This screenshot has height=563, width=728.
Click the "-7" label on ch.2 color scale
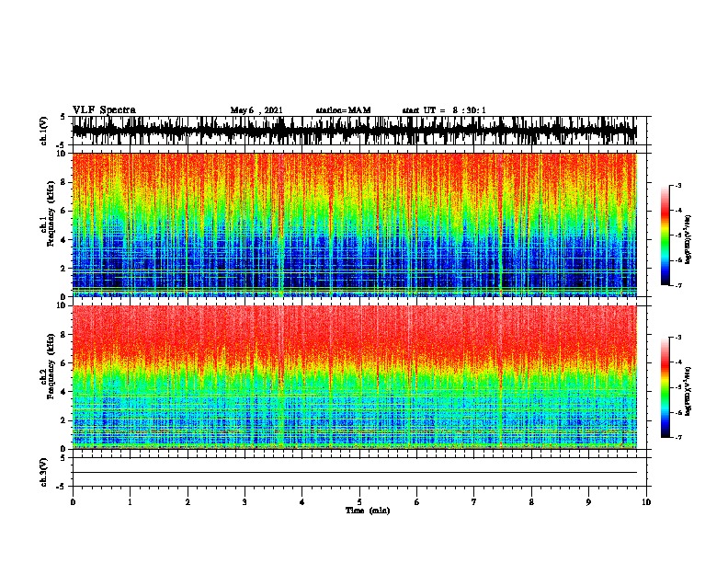tap(678, 437)
